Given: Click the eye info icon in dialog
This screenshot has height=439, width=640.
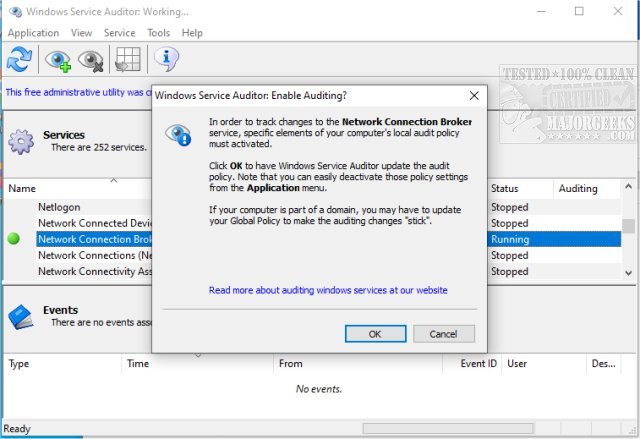Looking at the screenshot, I should point(178,135).
